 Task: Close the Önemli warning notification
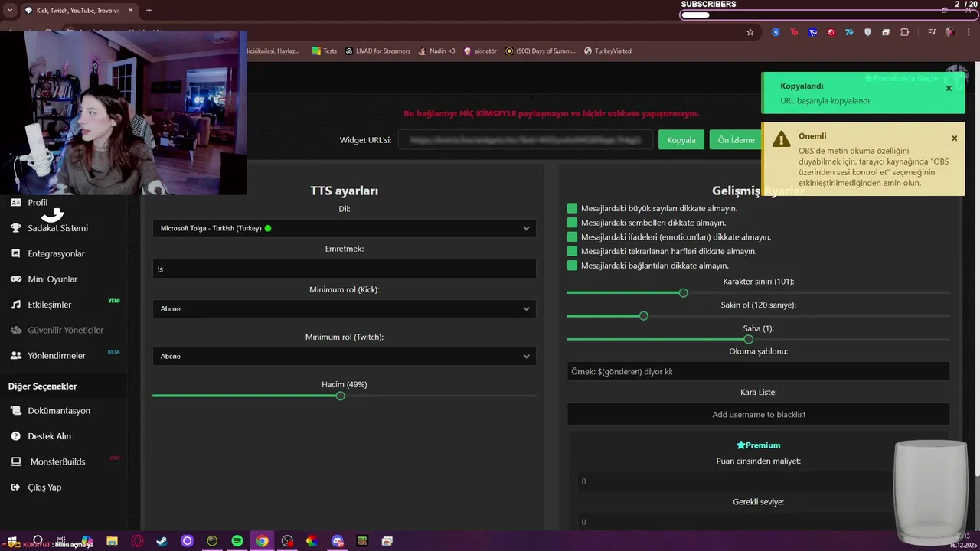pyautogui.click(x=954, y=139)
